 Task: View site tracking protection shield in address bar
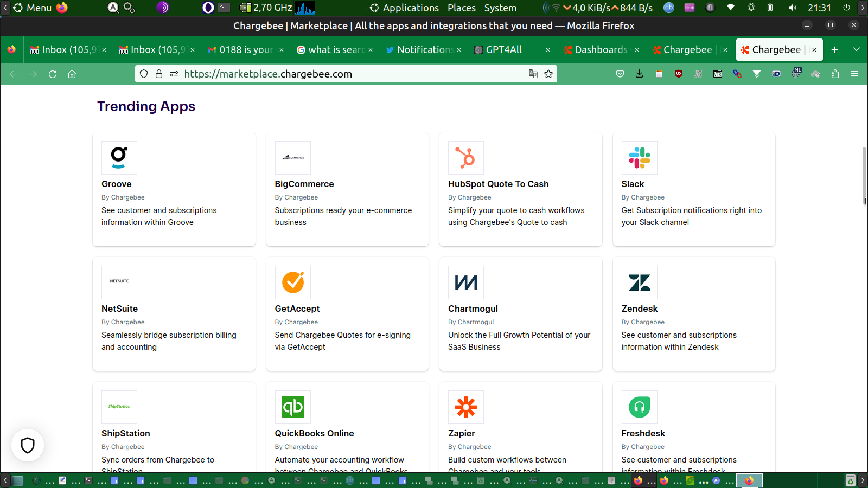click(x=144, y=74)
